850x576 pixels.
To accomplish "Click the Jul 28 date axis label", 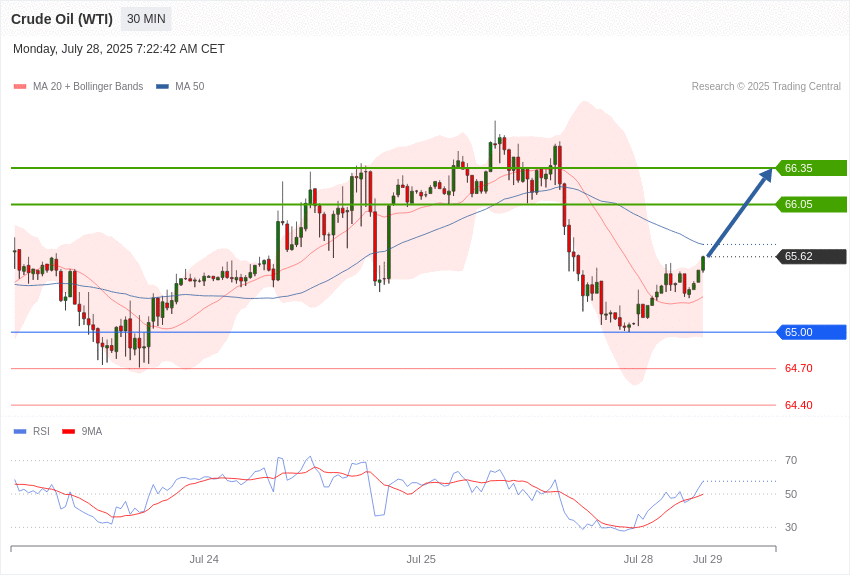I will 638,559.
